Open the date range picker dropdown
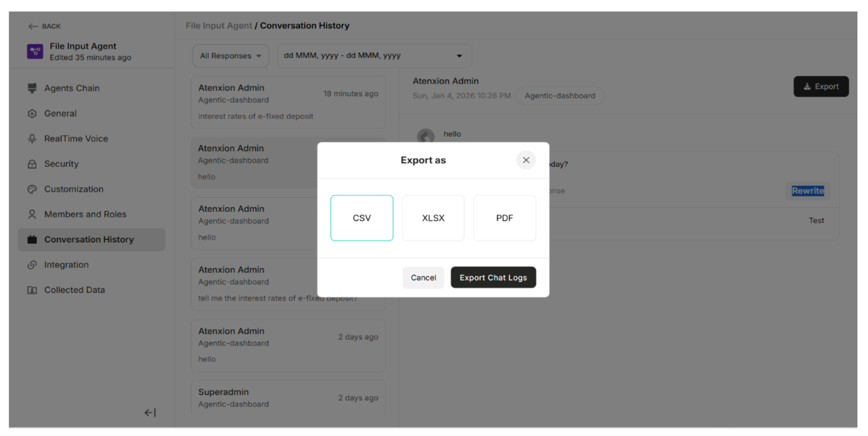Image resolution: width=868 pixels, height=436 pixels. point(375,55)
